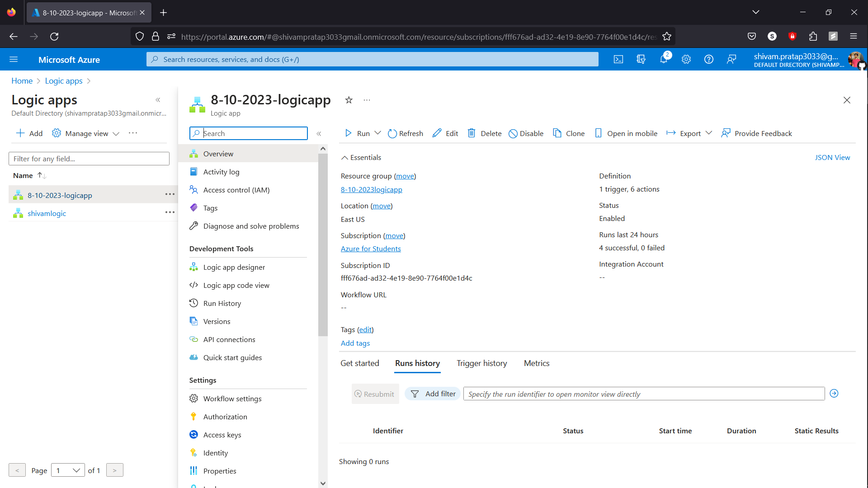
Task: Toggle favorite star next to logic app name
Action: pos(349,100)
